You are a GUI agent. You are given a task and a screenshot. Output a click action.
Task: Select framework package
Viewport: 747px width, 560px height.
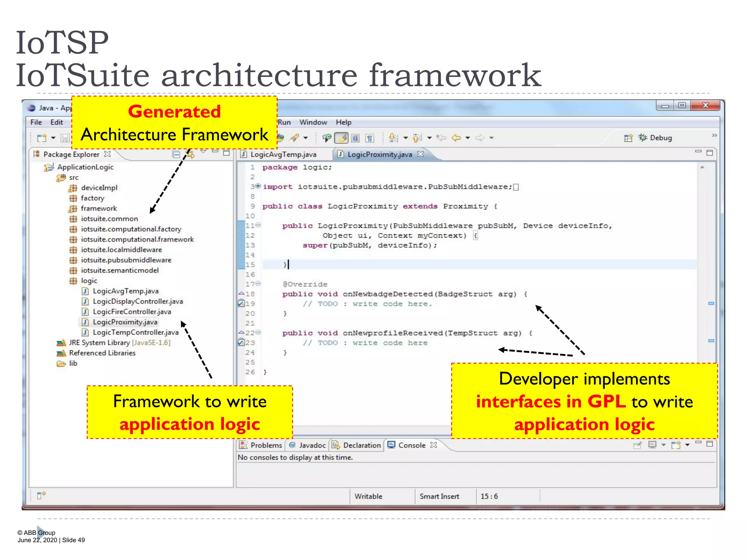[93, 209]
